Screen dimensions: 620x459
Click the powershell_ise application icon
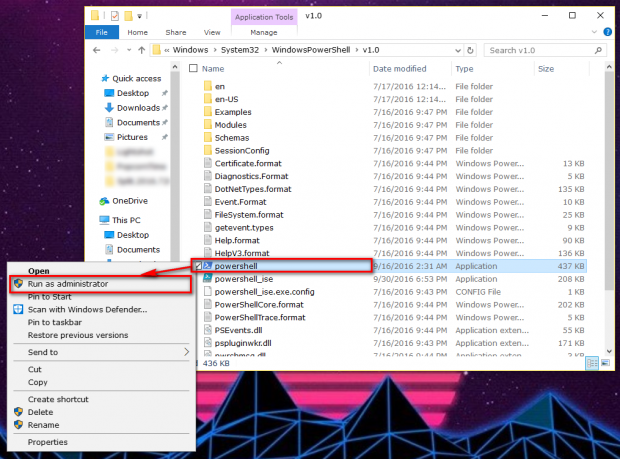(207, 279)
